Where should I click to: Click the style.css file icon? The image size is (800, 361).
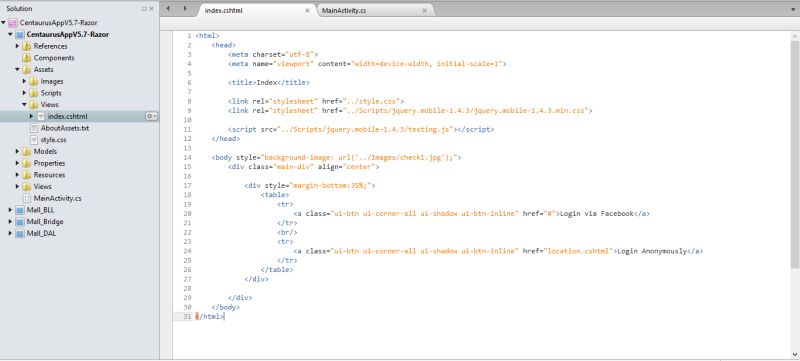(34, 140)
